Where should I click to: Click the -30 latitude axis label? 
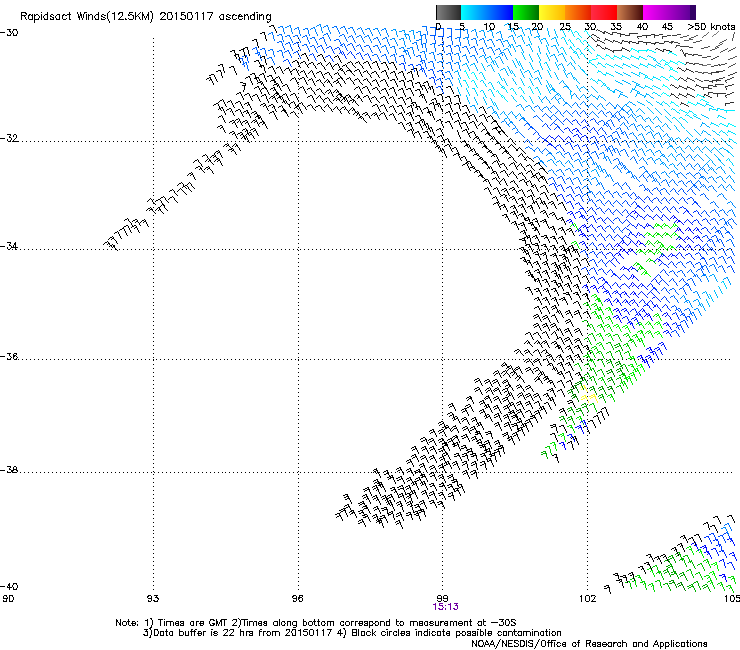[9, 33]
